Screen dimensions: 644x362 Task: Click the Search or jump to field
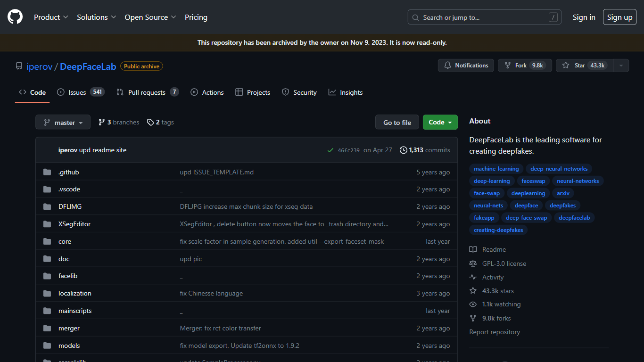coord(484,17)
